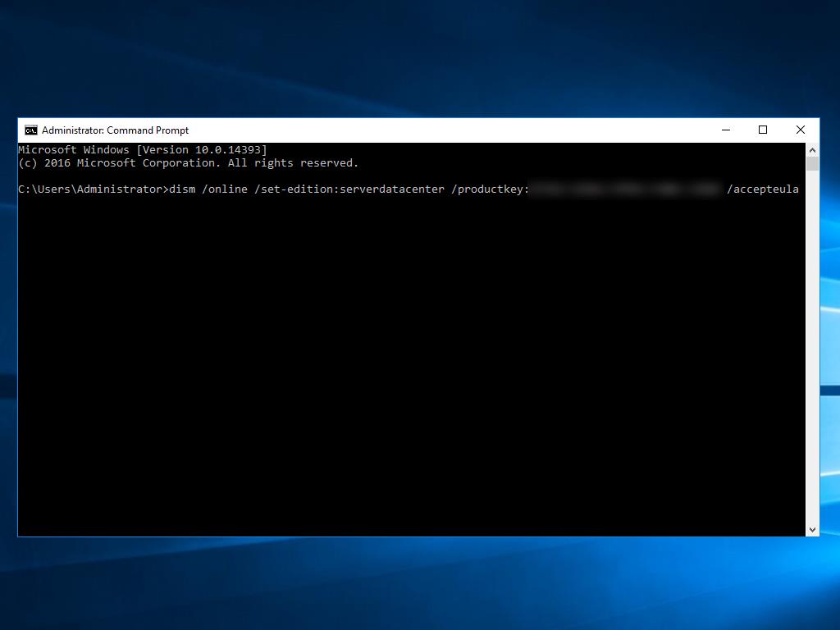This screenshot has width=840, height=630.
Task: Minimize the Command Prompt window
Action: coord(726,130)
